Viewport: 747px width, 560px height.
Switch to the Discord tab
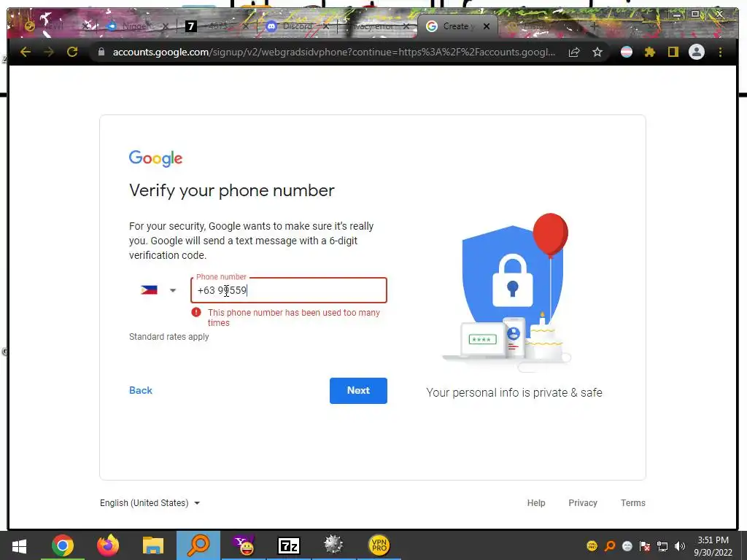coord(297,26)
